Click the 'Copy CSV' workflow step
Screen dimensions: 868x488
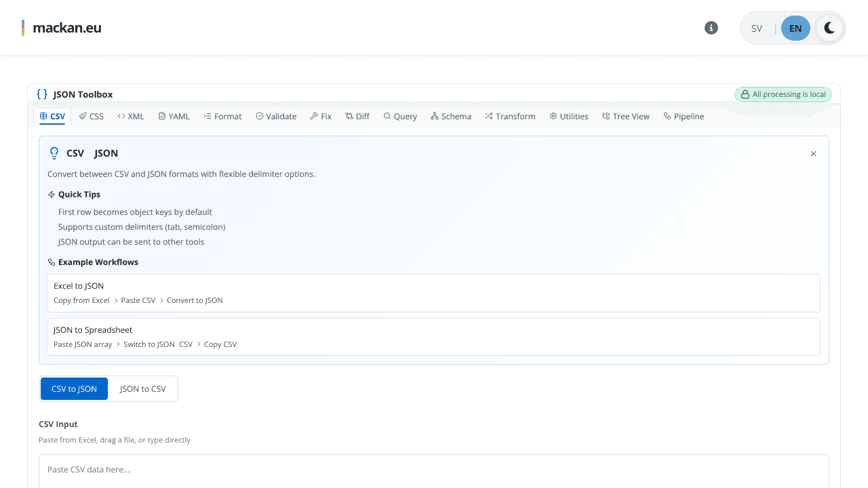pyautogui.click(x=220, y=344)
